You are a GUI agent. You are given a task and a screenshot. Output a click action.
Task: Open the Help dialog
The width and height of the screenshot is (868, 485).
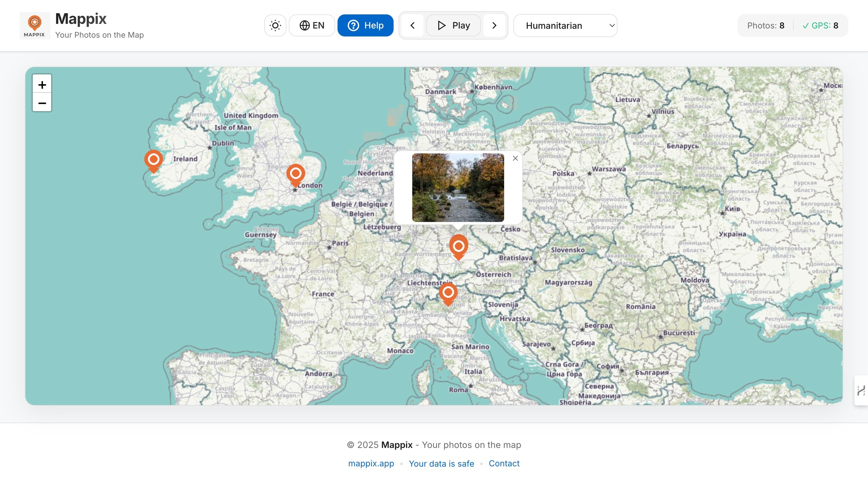pos(365,25)
